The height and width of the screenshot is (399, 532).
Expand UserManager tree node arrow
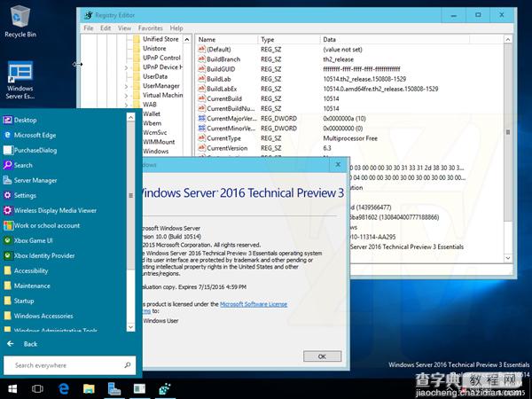(126, 86)
